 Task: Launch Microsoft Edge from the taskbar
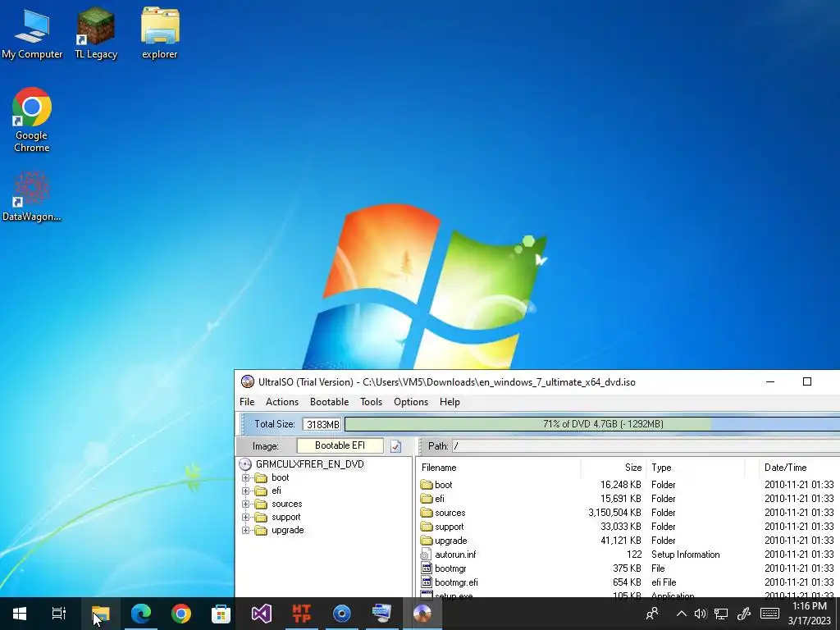[141, 614]
